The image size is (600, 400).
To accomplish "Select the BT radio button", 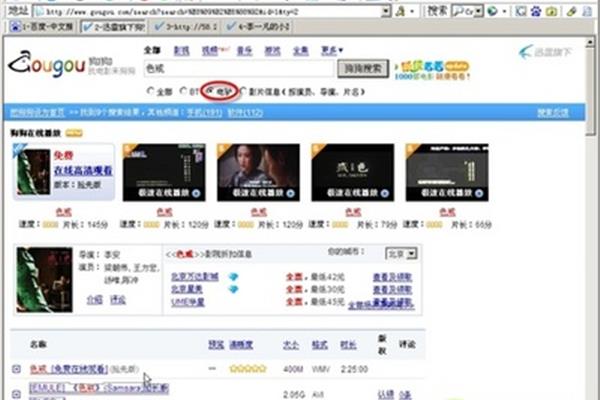I will (x=183, y=91).
